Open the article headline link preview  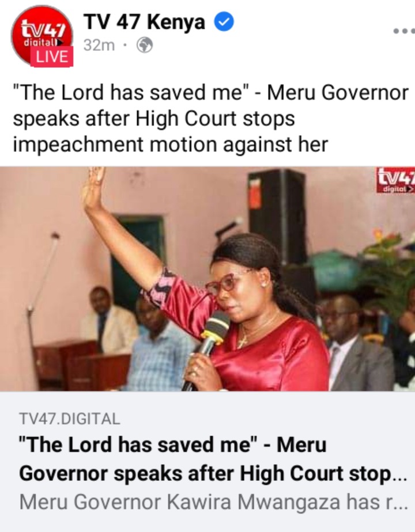[213, 459]
